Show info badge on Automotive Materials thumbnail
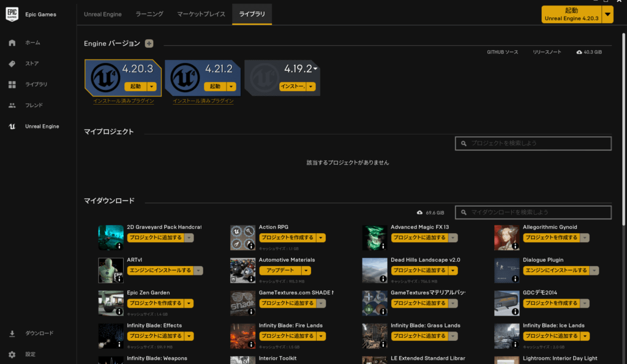 251,279
